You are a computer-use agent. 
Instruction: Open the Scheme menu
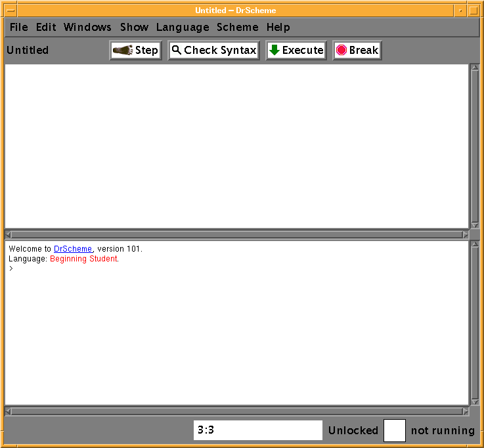237,27
